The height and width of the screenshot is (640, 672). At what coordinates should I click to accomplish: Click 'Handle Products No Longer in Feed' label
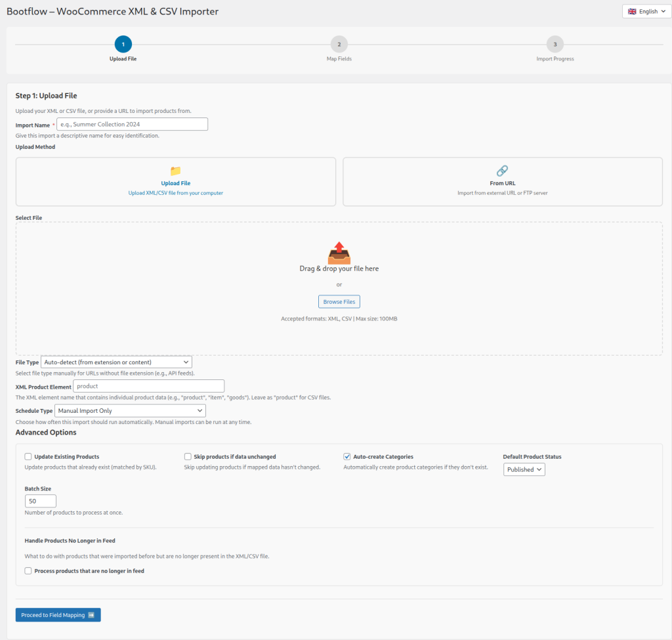[x=70, y=540]
